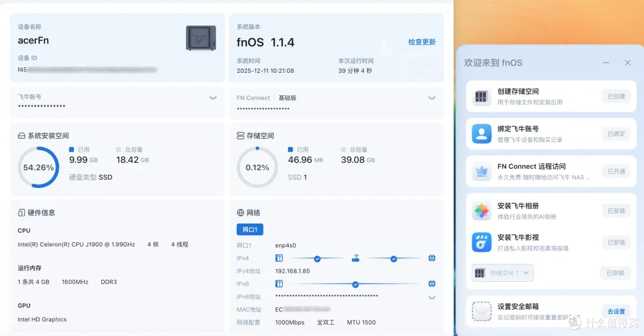Image resolution: width=644 pixels, height=336 pixels.
Task: Click uptime value 39 分钟 4 秒
Action: 355,71
